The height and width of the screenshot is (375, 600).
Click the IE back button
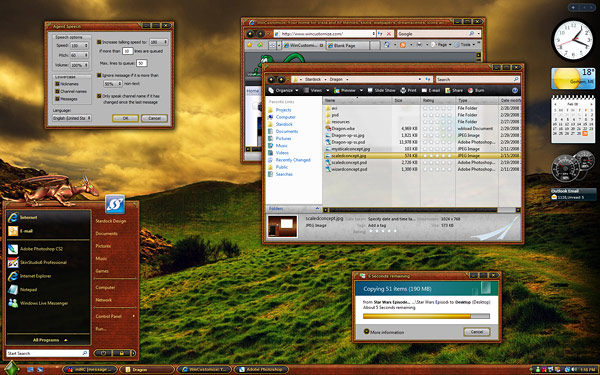coord(250,34)
